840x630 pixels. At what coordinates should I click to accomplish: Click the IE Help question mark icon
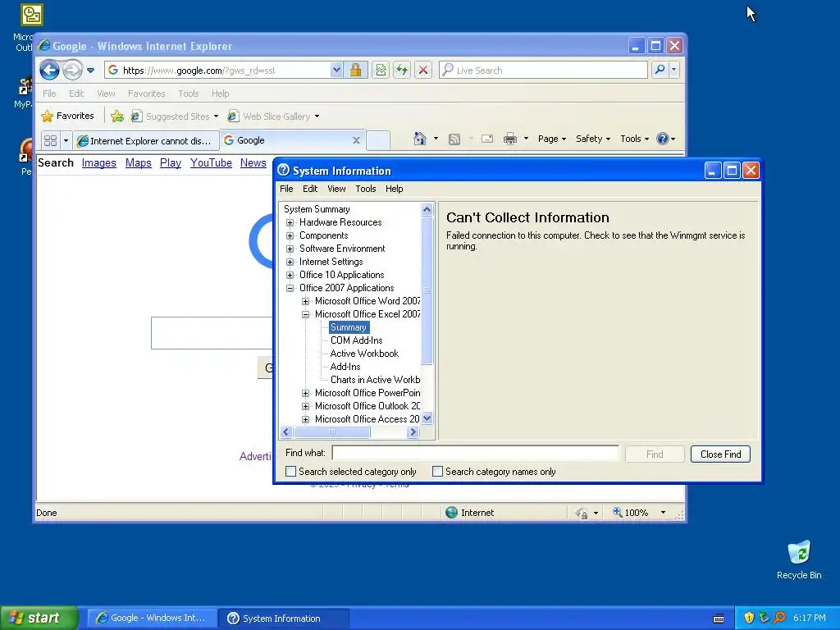pyautogui.click(x=663, y=139)
